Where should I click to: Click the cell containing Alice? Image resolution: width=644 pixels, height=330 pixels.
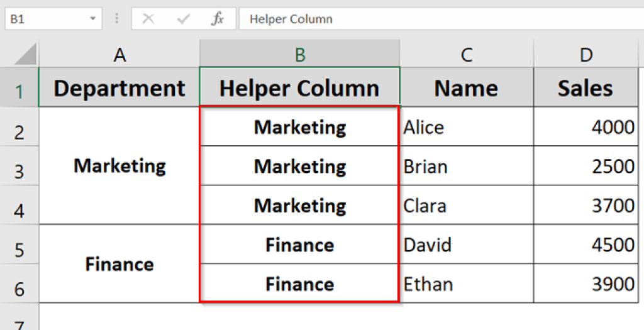[x=466, y=128]
